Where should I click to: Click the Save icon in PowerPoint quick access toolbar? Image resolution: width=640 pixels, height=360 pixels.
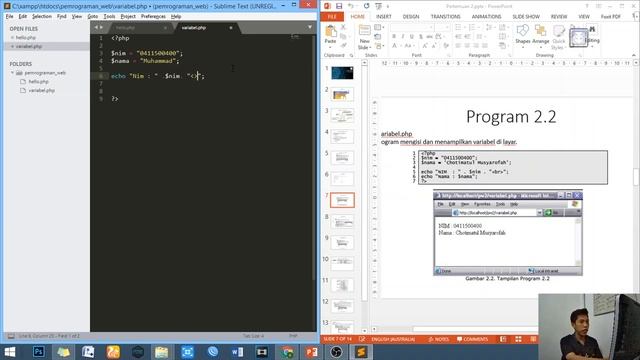[339, 6]
